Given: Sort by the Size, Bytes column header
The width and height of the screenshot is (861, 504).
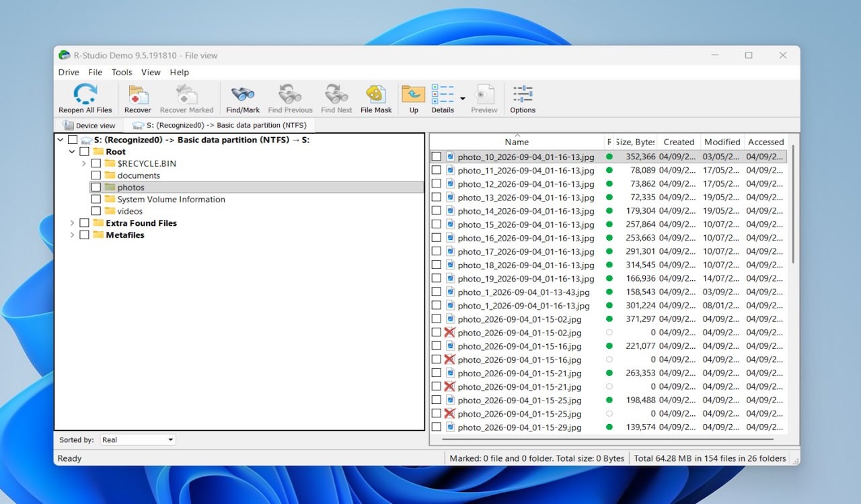Looking at the screenshot, I should 634,142.
